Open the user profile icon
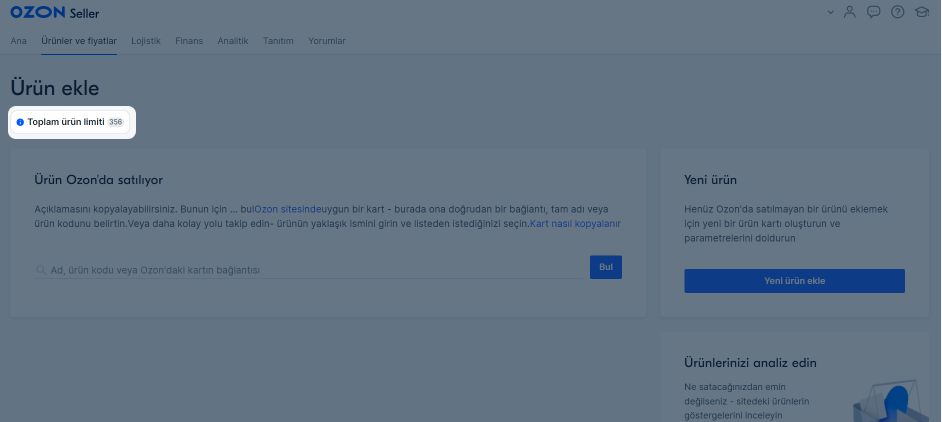Image resolution: width=942 pixels, height=422 pixels. (x=849, y=12)
